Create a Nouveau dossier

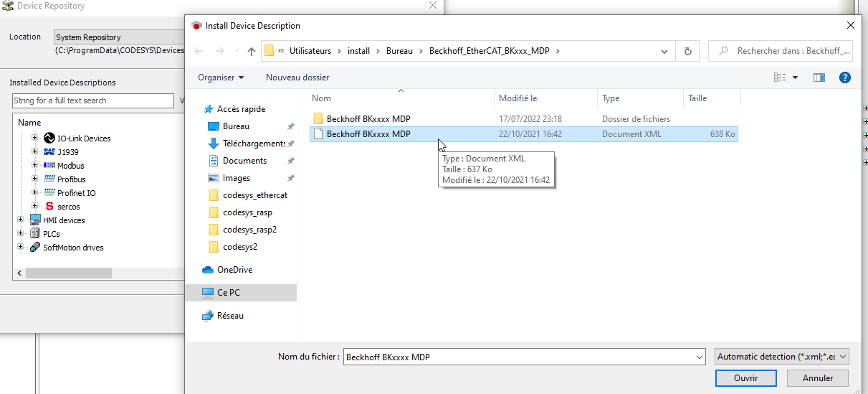297,77
